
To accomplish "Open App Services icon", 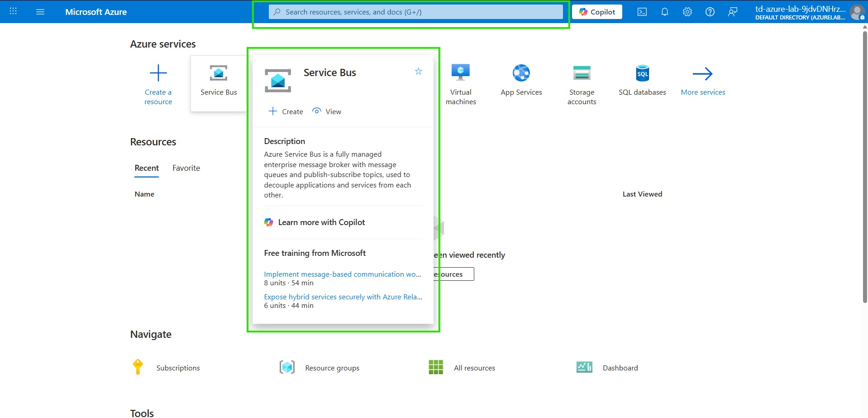I will (x=521, y=73).
